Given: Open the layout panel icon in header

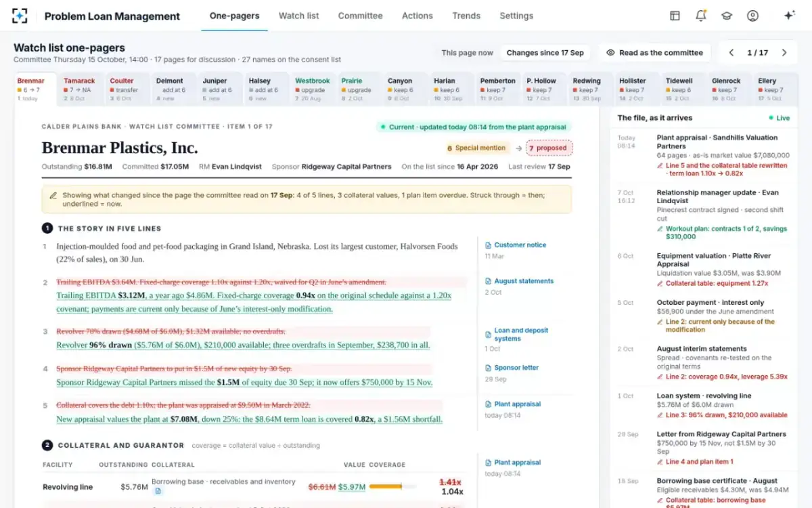Looking at the screenshot, I should (x=675, y=16).
